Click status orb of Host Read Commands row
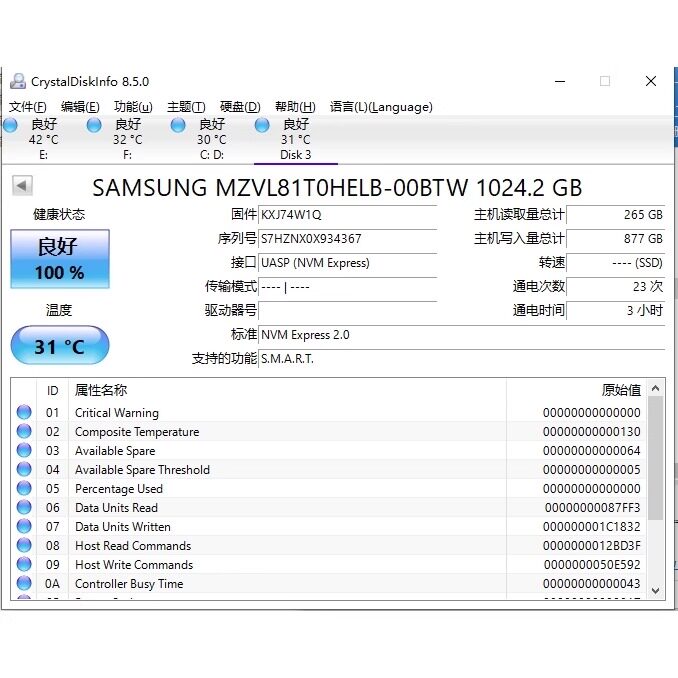 [x=24, y=545]
